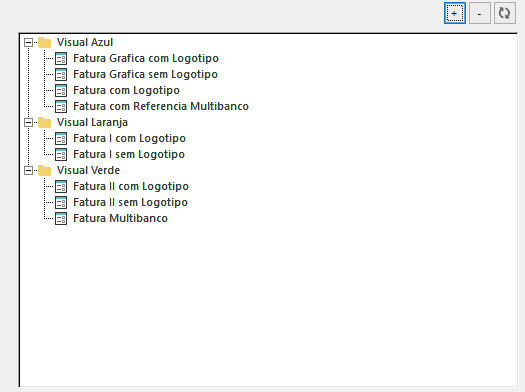525x392 pixels.
Task: Collapse the Visual Verde folder node
Action: [x=28, y=171]
